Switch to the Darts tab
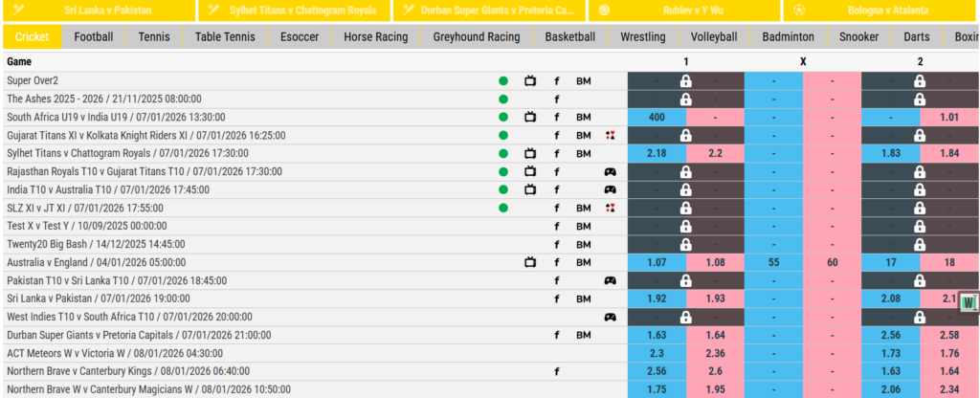Image resolution: width=980 pixels, height=398 pixels. (x=916, y=37)
